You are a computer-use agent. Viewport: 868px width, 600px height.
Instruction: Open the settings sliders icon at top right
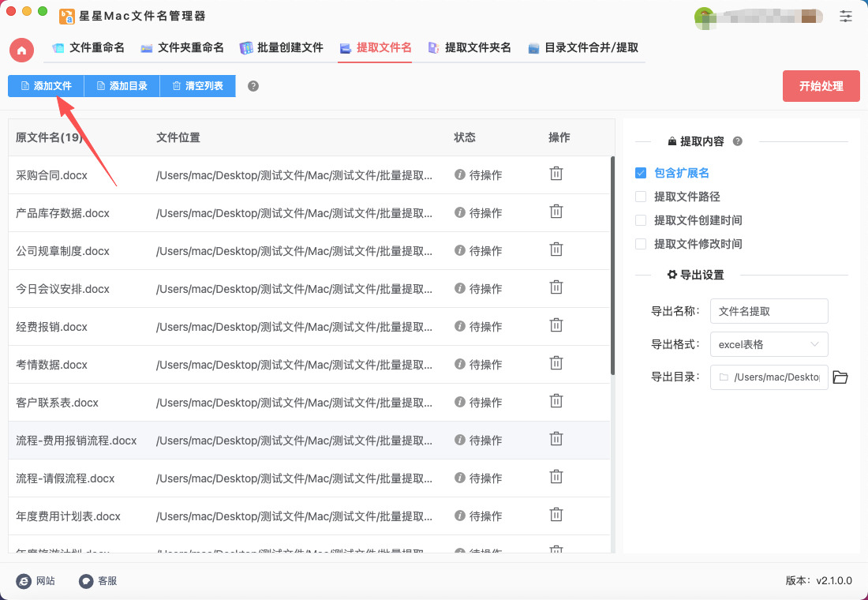846,16
